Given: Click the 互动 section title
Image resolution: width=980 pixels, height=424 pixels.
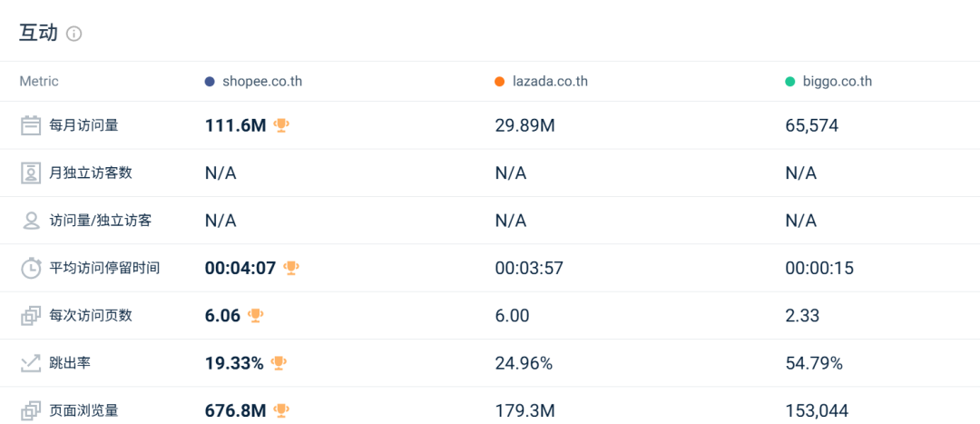Looking at the screenshot, I should (38, 34).
